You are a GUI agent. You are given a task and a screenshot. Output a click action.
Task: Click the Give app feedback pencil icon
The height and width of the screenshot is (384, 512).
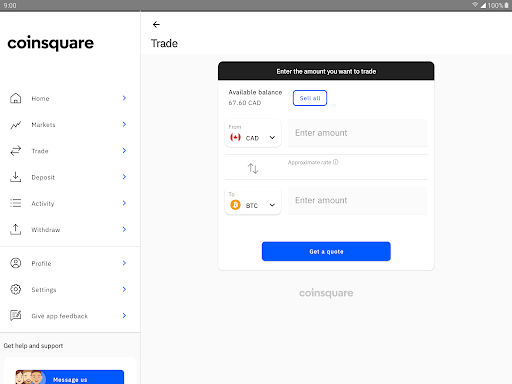tap(15, 315)
